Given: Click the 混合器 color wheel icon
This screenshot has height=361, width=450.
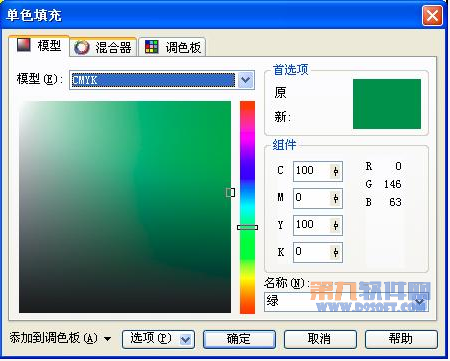Looking at the screenshot, I should point(82,47).
